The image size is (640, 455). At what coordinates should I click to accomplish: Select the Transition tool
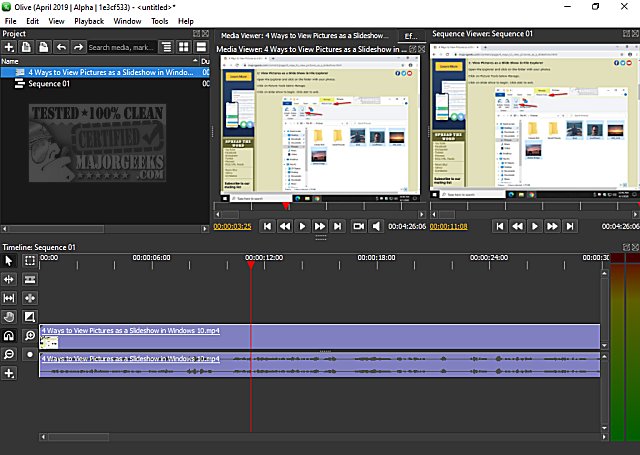click(30, 317)
